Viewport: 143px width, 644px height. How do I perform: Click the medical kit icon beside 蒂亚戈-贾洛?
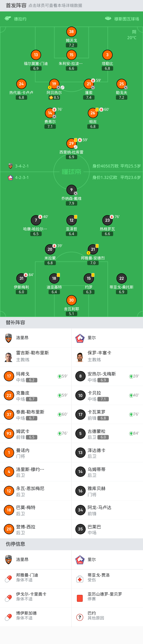pos(80,579)
